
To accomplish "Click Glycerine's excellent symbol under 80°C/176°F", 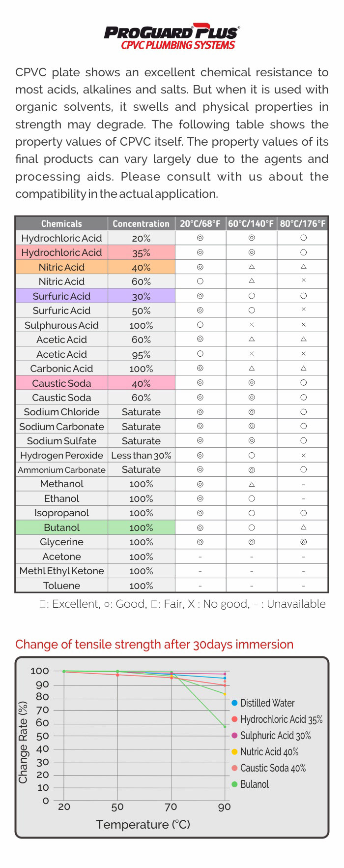I will tap(303, 542).
